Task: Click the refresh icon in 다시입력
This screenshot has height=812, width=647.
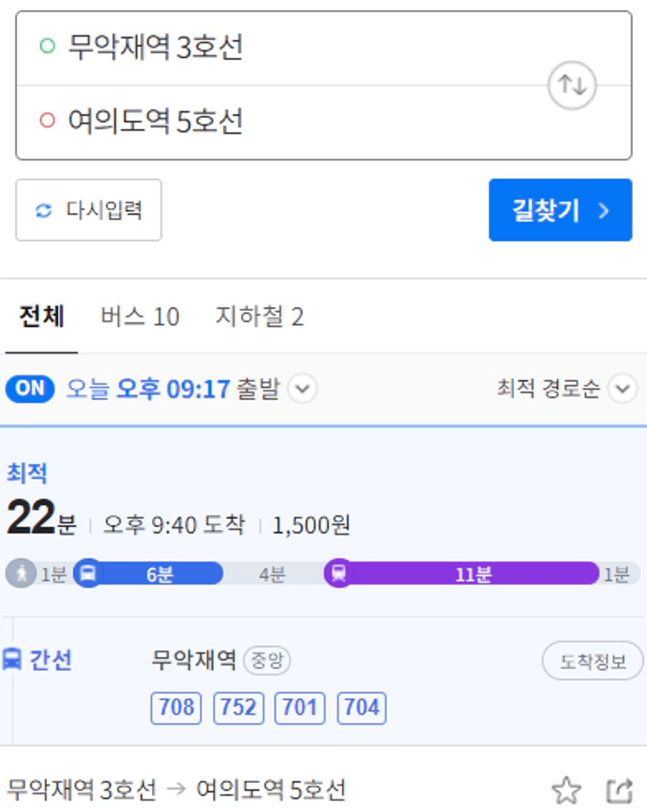Action: pos(44,210)
